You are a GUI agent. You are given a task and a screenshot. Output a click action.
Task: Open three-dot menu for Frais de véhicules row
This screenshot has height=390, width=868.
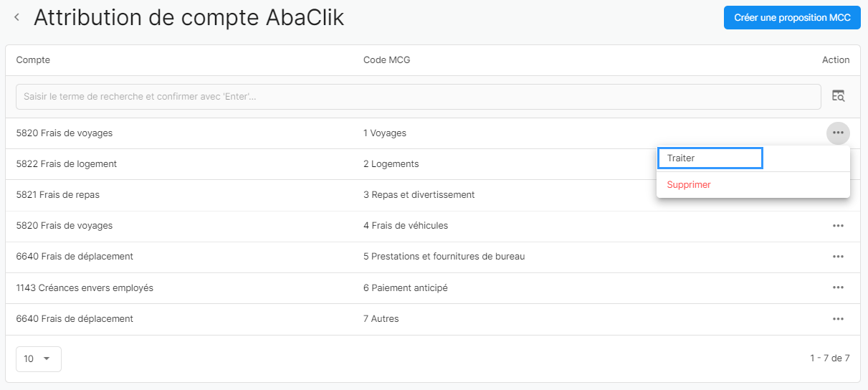(x=838, y=226)
